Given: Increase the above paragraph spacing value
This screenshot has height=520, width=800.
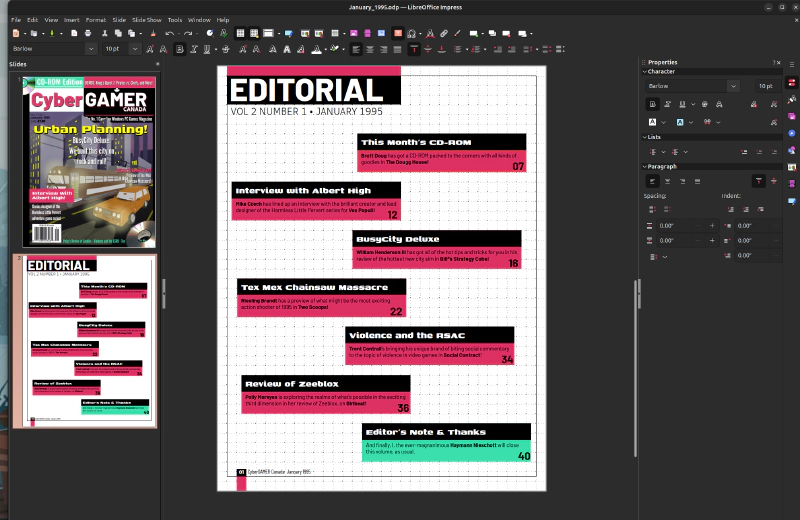Looking at the screenshot, I should pos(712,226).
